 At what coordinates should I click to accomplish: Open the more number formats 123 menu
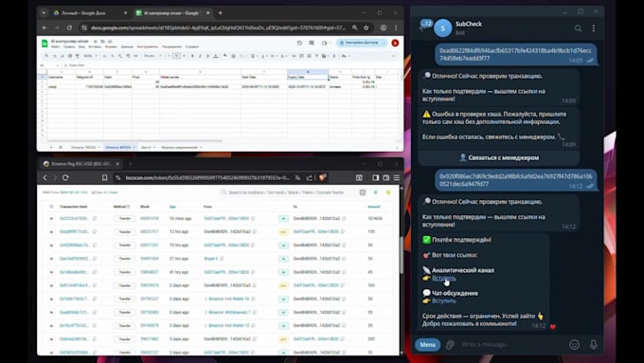coord(136,56)
